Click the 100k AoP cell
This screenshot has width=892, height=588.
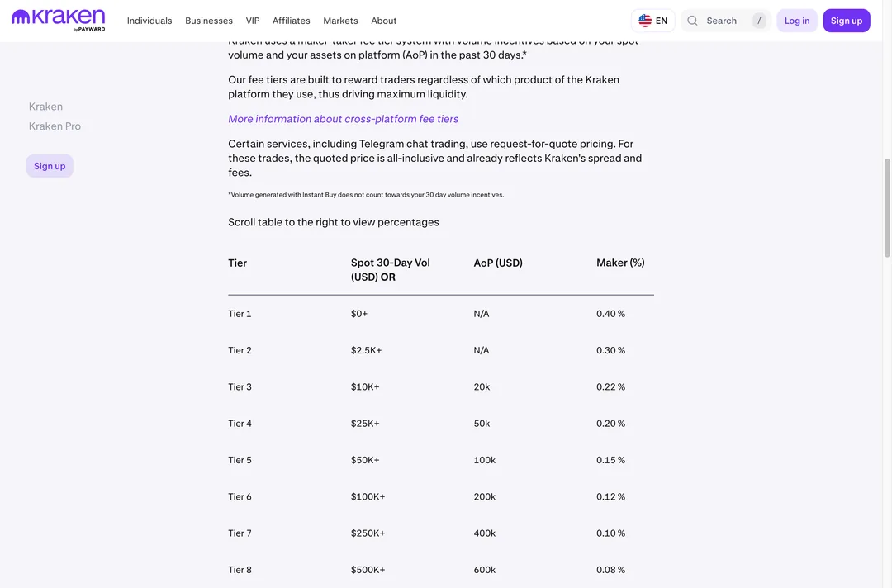point(485,460)
